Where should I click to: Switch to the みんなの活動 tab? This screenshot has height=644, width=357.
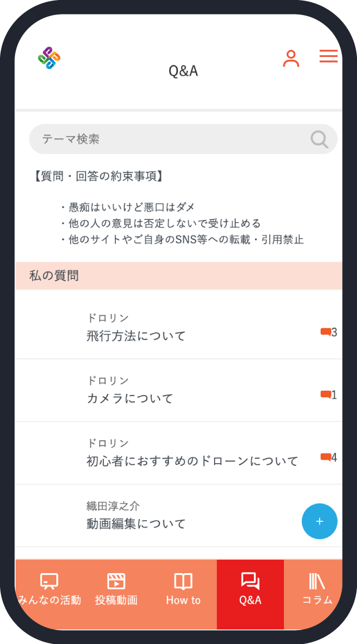(x=50, y=589)
